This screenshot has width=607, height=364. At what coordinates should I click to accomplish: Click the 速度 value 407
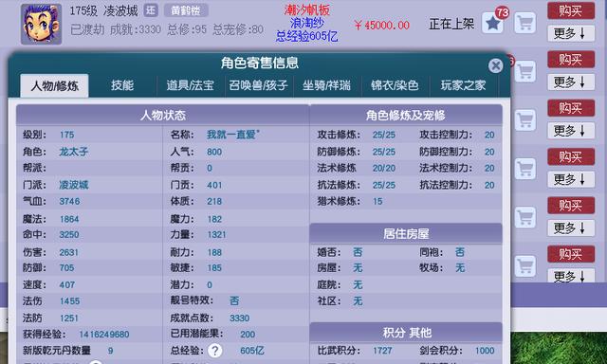click(67, 284)
